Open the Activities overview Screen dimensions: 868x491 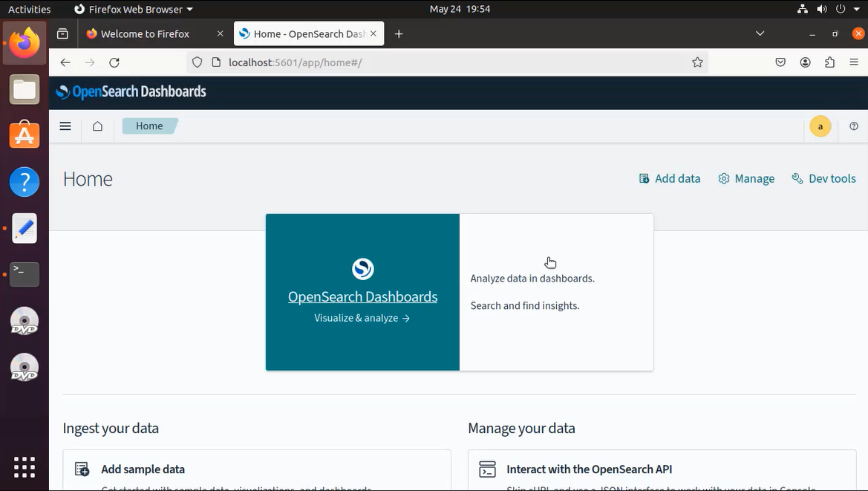click(30, 10)
